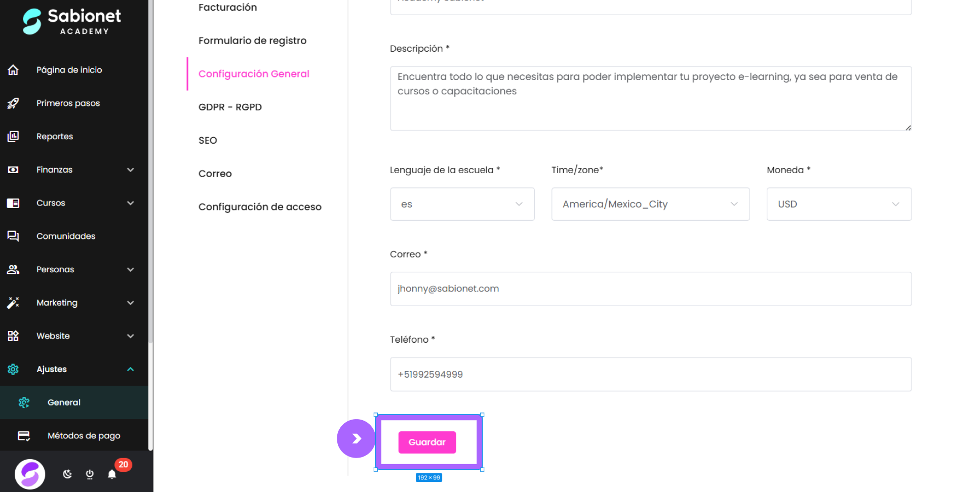Select the GDPR - RGPD settings tab
980x492 pixels.
(230, 107)
